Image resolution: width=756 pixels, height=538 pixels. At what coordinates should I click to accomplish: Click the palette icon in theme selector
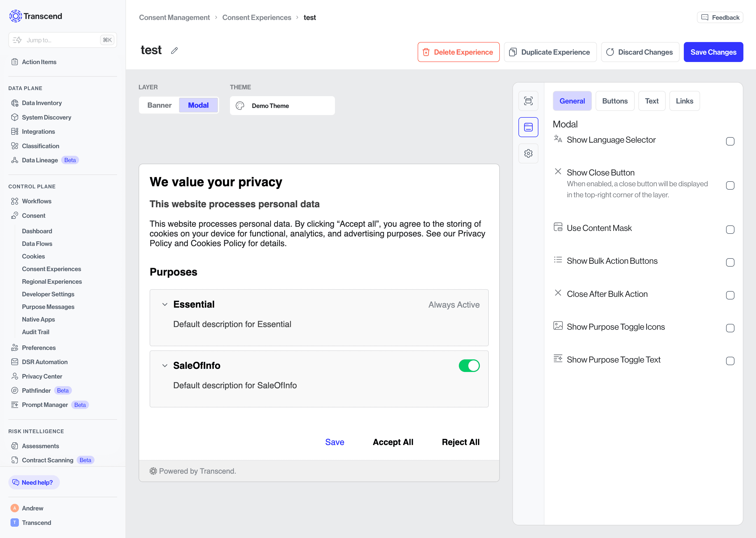pyautogui.click(x=240, y=106)
